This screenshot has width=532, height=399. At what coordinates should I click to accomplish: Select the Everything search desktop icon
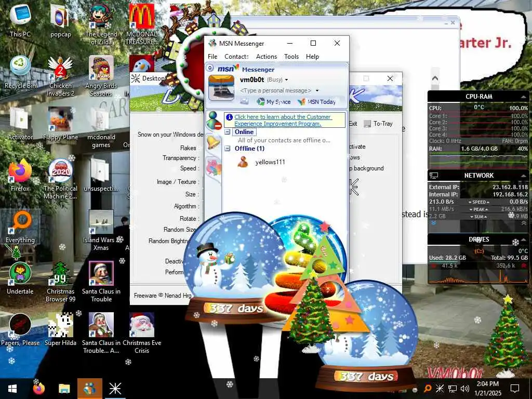(20, 227)
